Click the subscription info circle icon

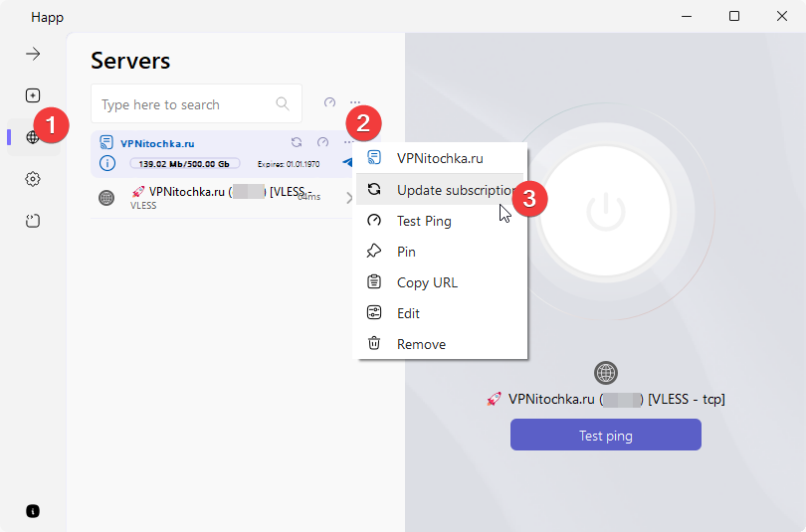[x=106, y=163]
